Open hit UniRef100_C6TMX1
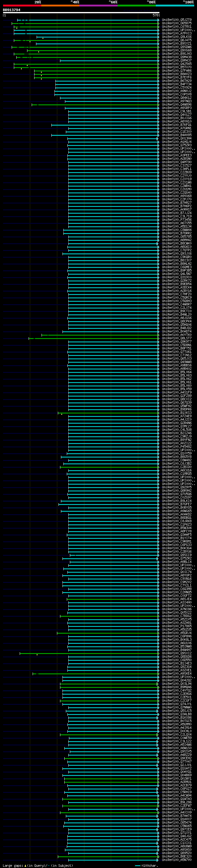This screenshot has width=197, height=868. click(x=176, y=26)
